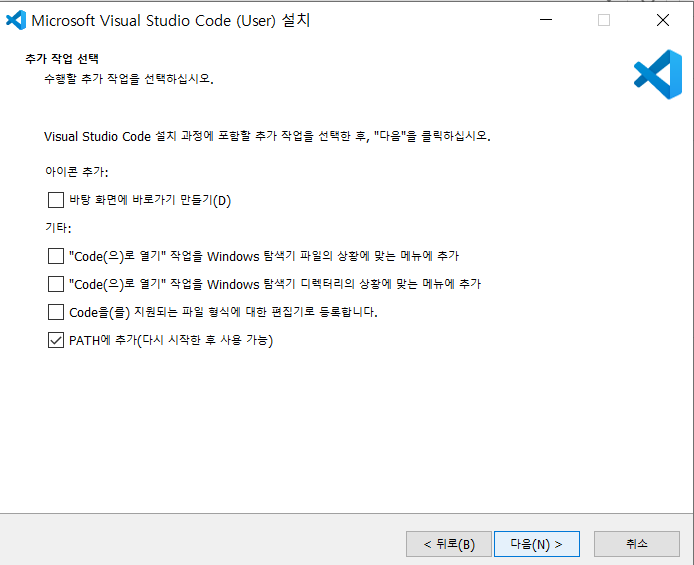This screenshot has width=694, height=565.
Task: Click the instruction text starting "Visual Studio Code 설치 과정에"
Action: 267,136
